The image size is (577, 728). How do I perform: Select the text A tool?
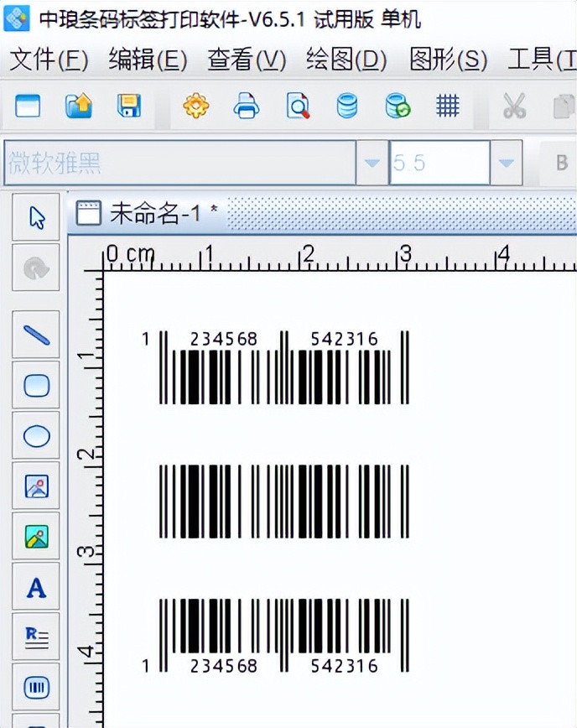(36, 586)
